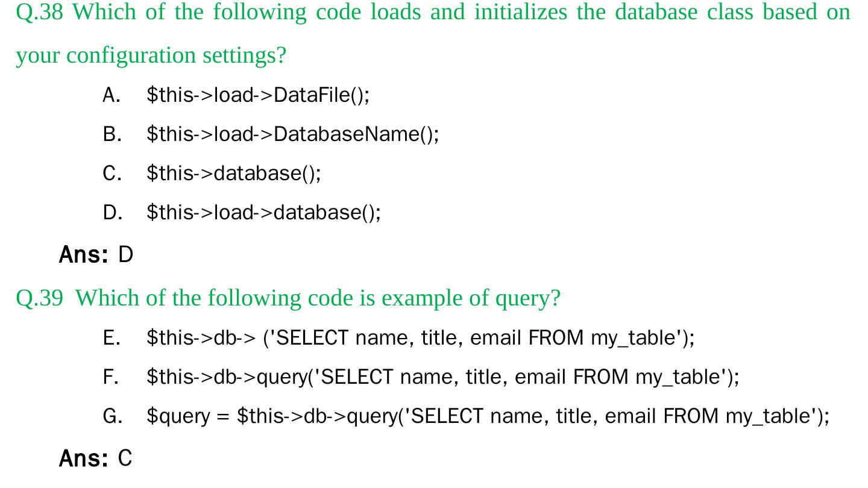This screenshot has height=488, width=868.
Task: Click the Q.39 question heading
Action: tap(288, 298)
